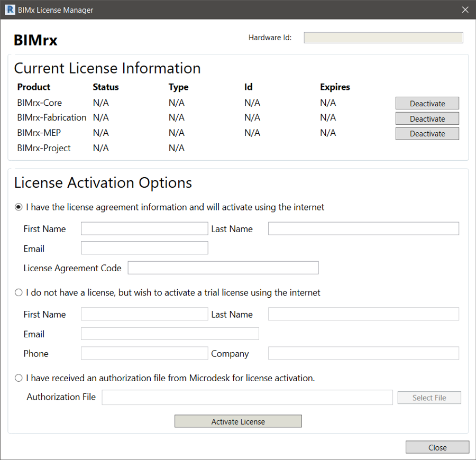Viewport: 476px width, 460px height.
Task: Close the BIMx License Manager window
Action: click(465, 10)
